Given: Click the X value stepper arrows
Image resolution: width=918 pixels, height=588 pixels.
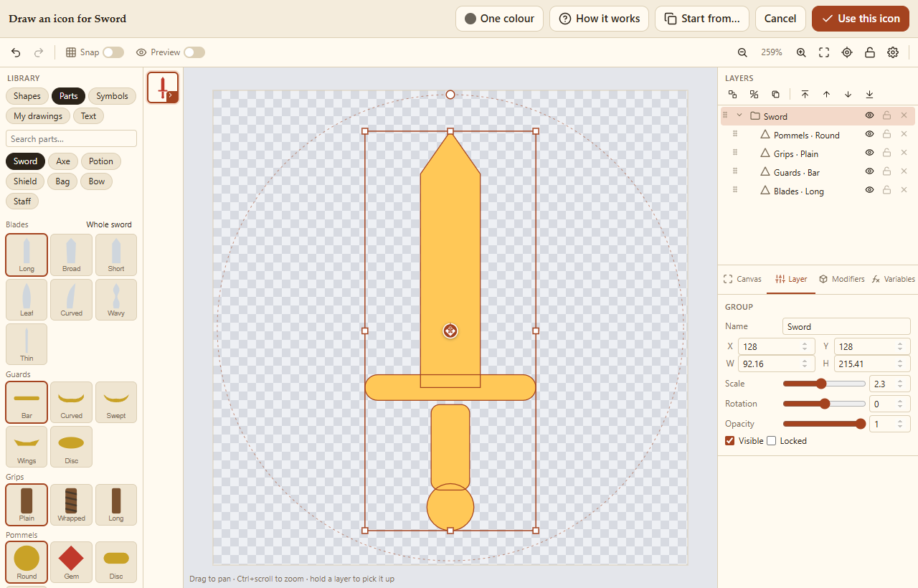Looking at the screenshot, I should tap(805, 346).
